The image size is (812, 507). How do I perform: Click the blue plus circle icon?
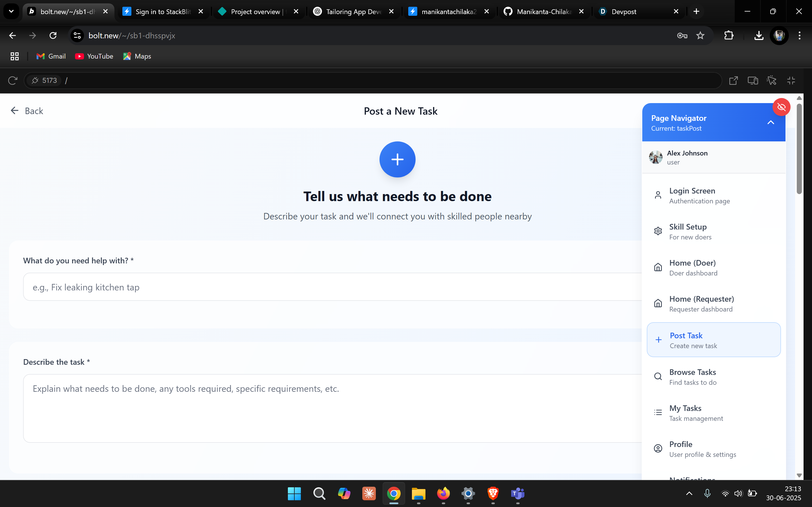coord(397,159)
